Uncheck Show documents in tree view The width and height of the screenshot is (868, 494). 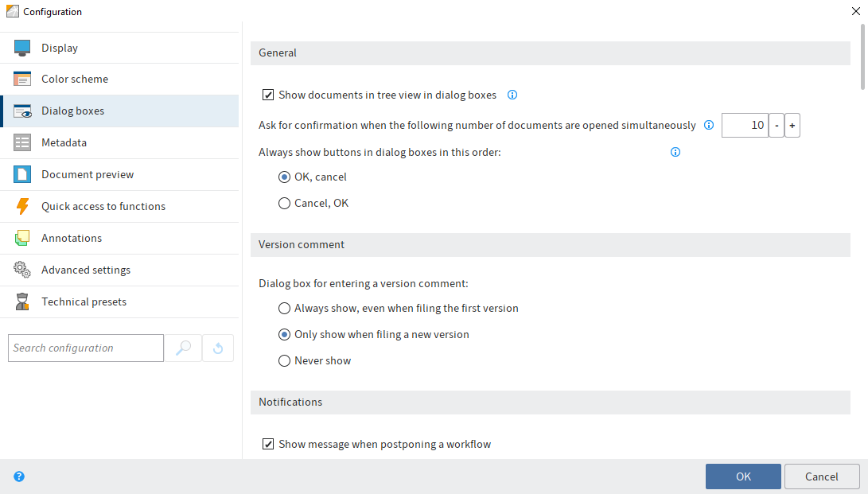pyautogui.click(x=269, y=95)
